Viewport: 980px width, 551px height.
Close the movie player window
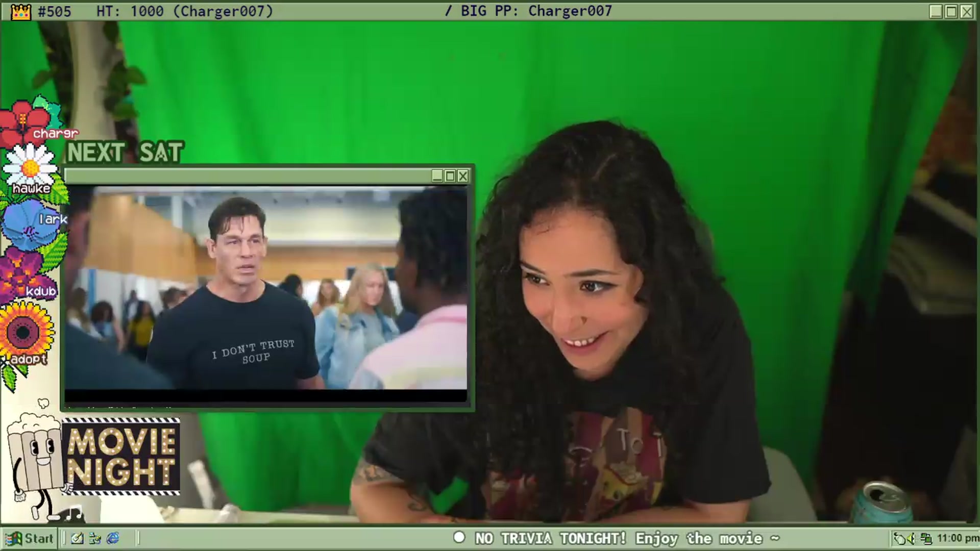point(463,176)
